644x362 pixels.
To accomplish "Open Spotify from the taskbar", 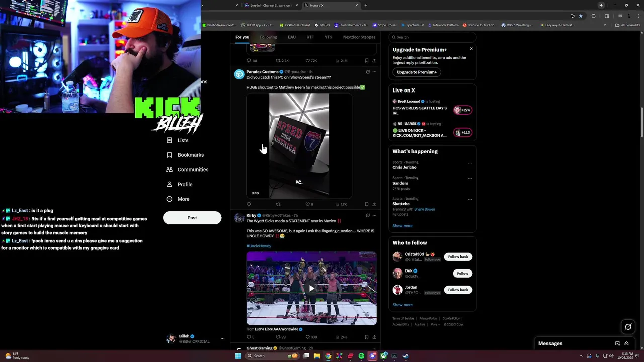I will [x=361, y=356].
